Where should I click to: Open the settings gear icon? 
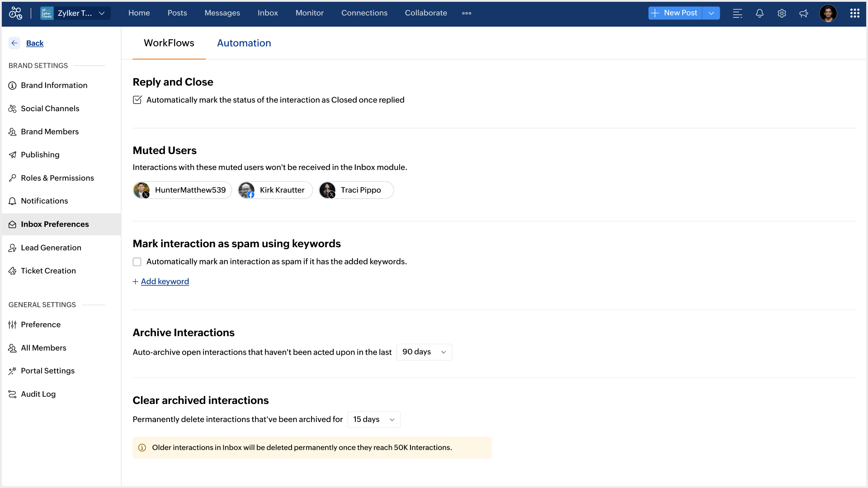[x=782, y=13]
